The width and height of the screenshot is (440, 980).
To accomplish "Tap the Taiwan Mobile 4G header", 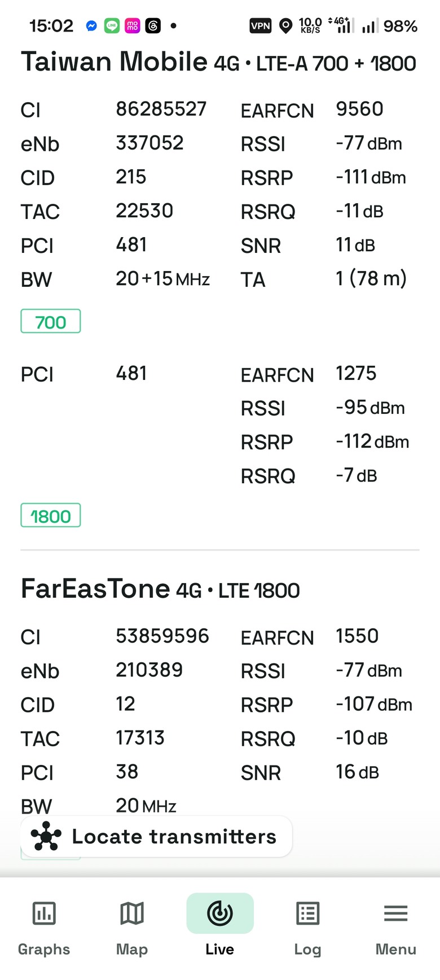I will coord(218,62).
